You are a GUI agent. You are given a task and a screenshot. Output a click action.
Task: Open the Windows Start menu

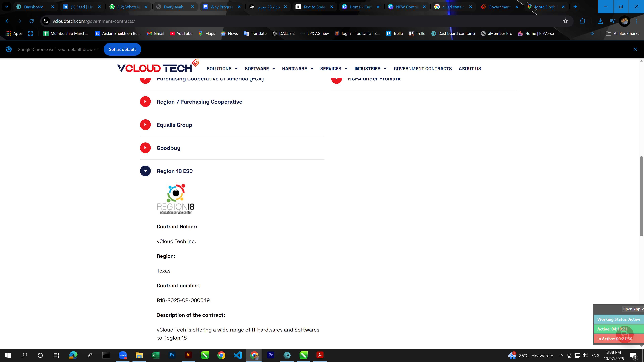8,355
